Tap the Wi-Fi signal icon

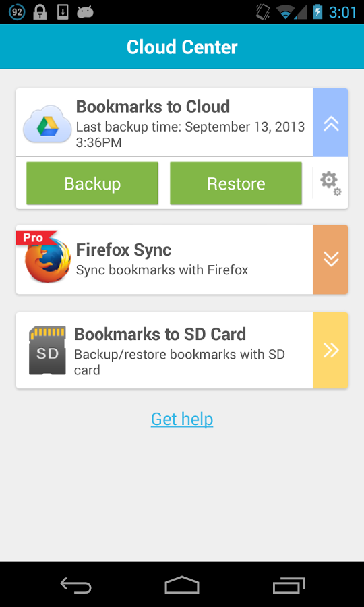click(286, 12)
